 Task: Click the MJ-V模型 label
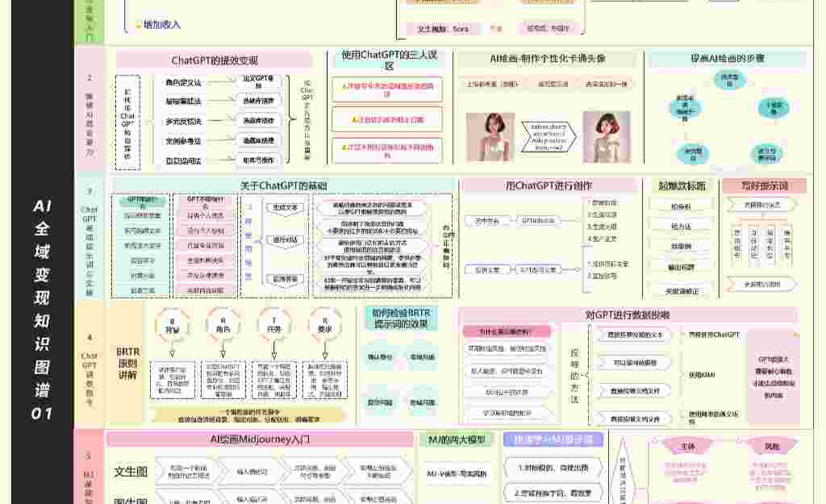tap(457, 474)
